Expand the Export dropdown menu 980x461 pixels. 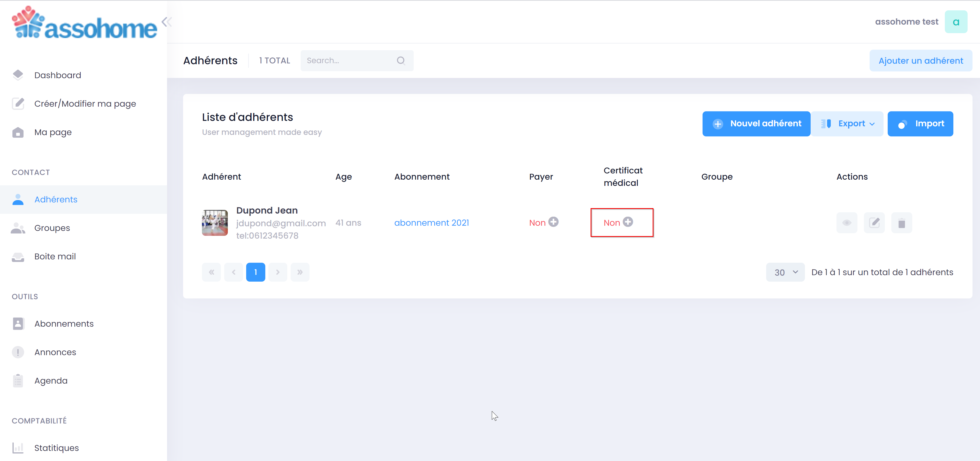tap(848, 123)
